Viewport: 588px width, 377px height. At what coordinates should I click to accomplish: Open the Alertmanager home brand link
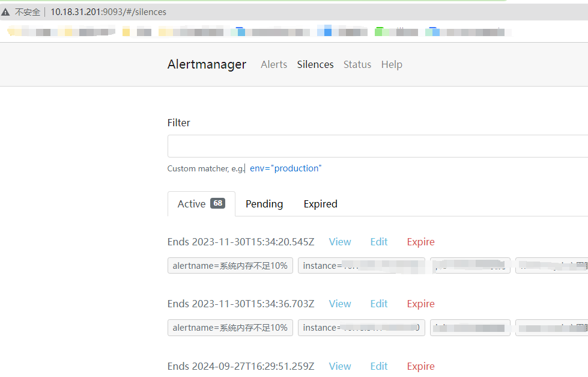coord(207,64)
